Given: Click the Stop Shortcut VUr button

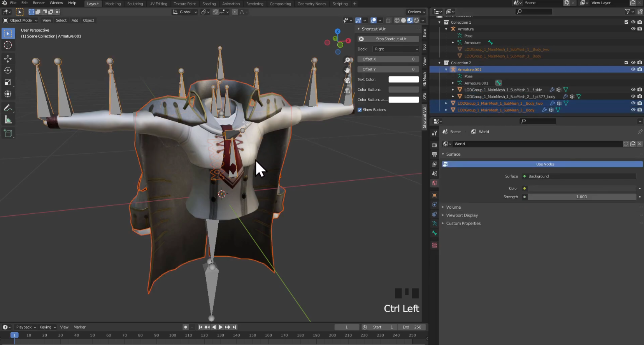Looking at the screenshot, I should (x=388, y=39).
